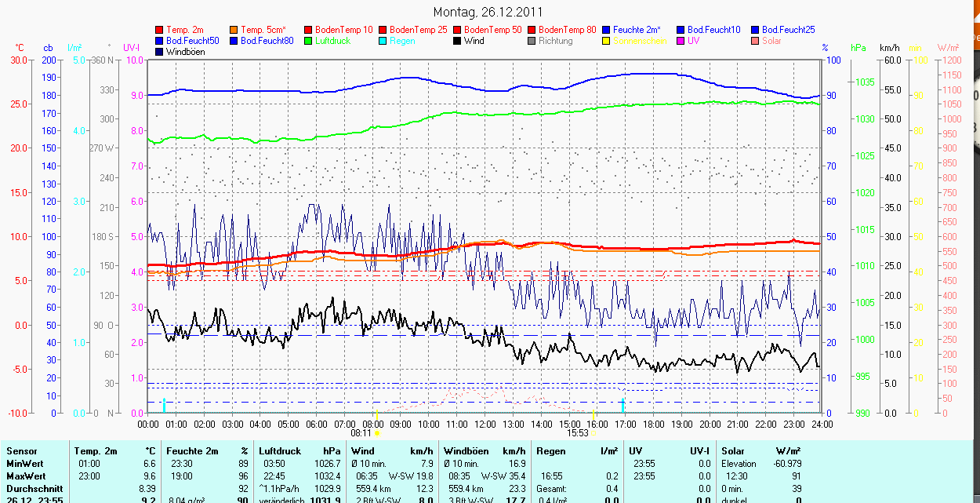Click the Montag, 26.12.2011 date title

[487, 12]
